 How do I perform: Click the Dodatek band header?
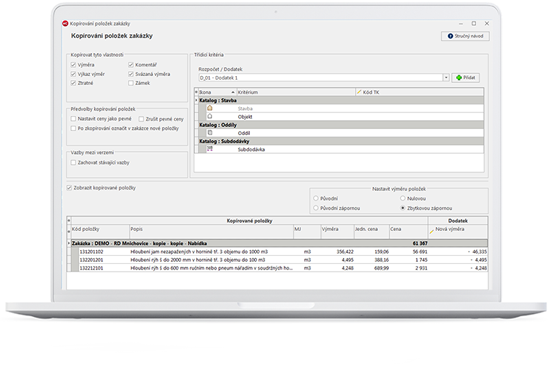(x=458, y=221)
